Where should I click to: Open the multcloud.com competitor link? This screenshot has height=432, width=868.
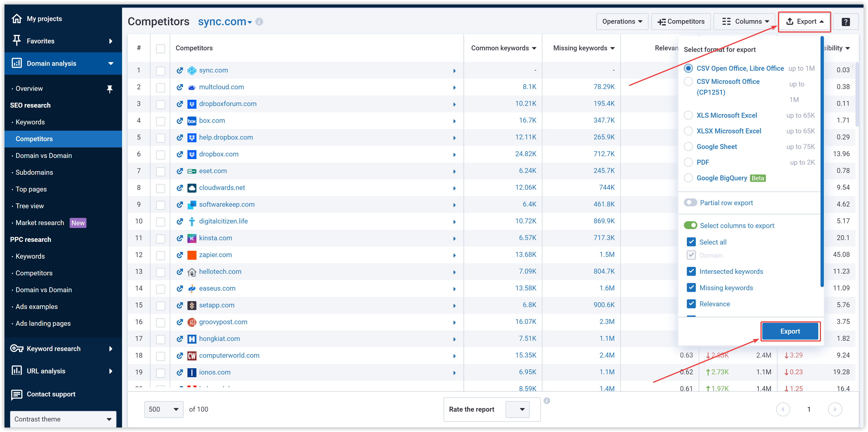(221, 87)
